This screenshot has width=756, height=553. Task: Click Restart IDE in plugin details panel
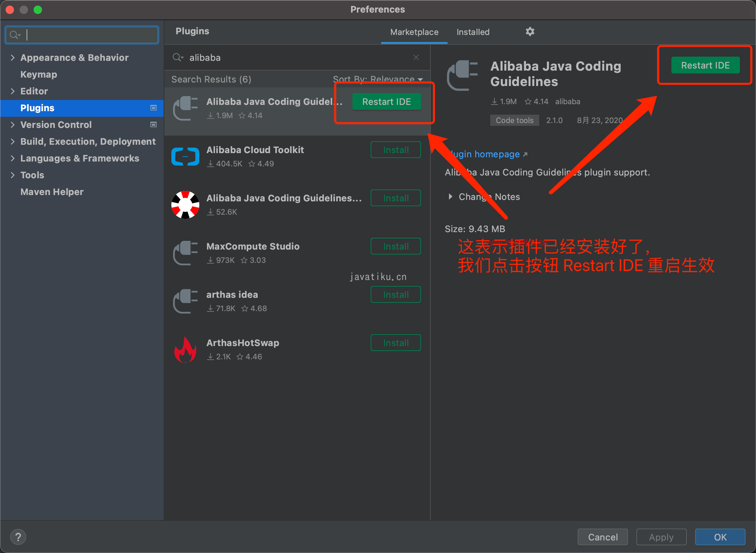(705, 65)
